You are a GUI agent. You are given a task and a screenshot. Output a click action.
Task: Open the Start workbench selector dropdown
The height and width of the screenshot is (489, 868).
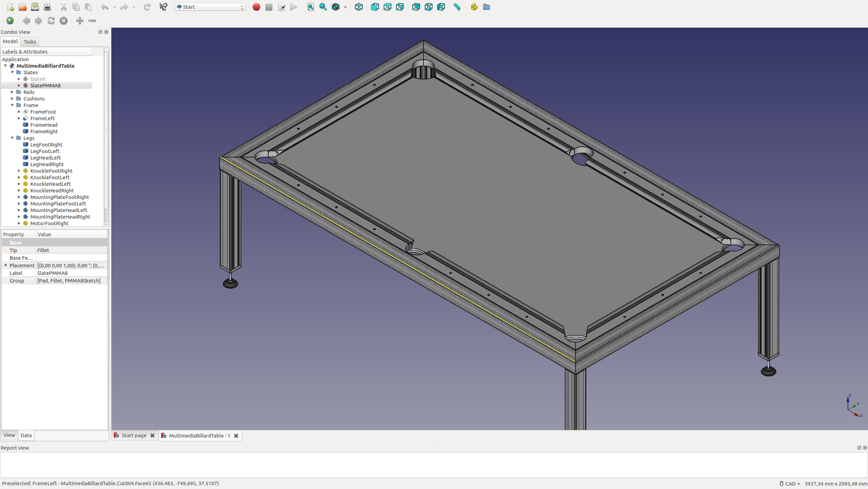(210, 7)
